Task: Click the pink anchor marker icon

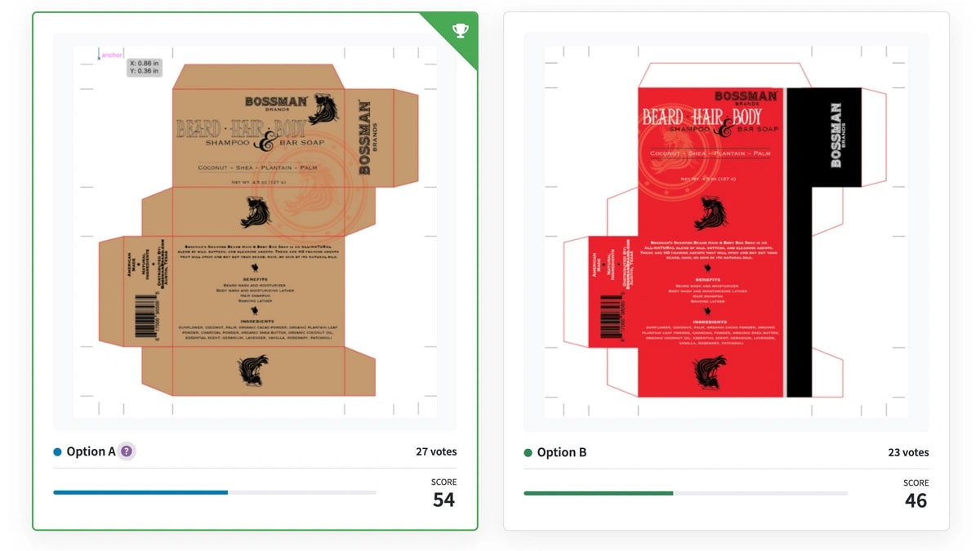Action: pyautogui.click(x=100, y=55)
